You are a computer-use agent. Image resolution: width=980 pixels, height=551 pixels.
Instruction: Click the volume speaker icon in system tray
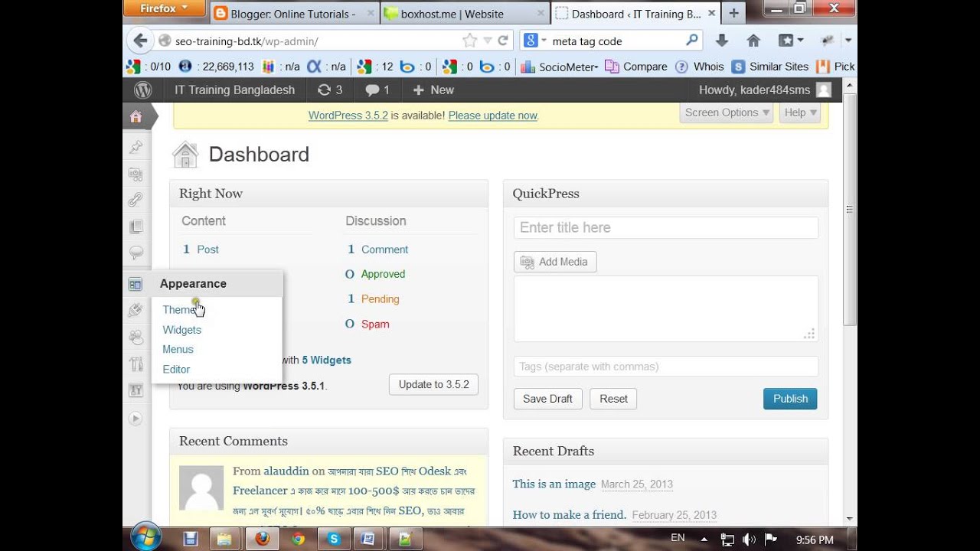pyautogui.click(x=749, y=539)
